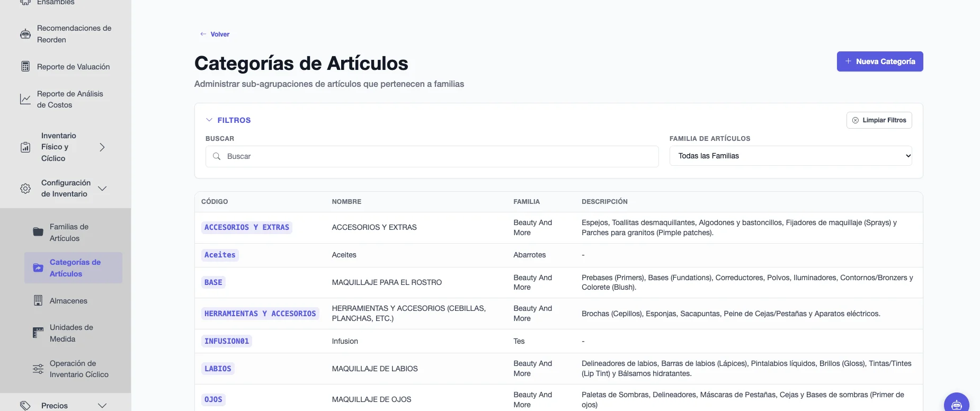Expand the Inventario Físico y Cíclico chevron
This screenshot has height=411, width=980.
pos(102,147)
